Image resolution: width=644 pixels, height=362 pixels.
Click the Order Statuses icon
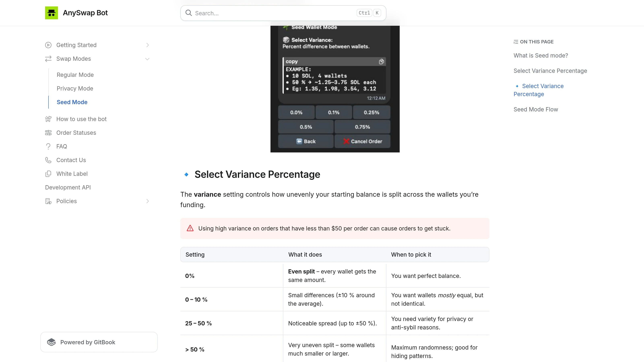coord(48,133)
